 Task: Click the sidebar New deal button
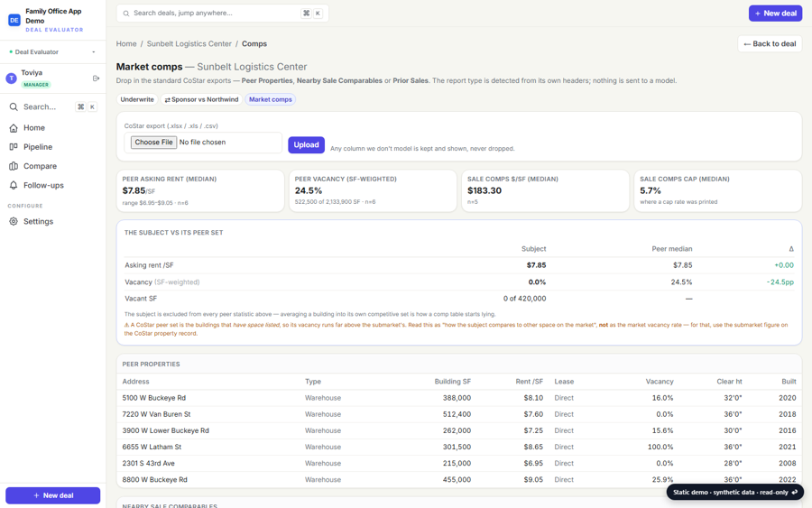(53, 495)
